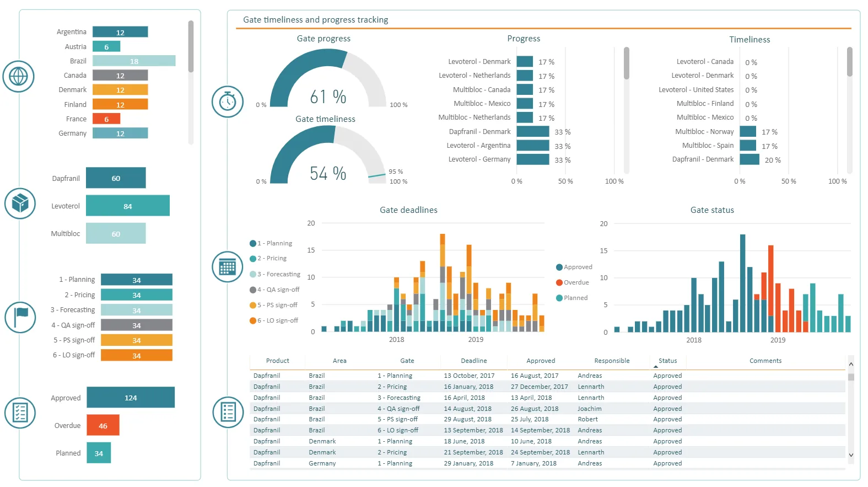The image size is (868, 487).
Task: Toggle the 4 - QA sign-off legend entry
Action: point(274,290)
